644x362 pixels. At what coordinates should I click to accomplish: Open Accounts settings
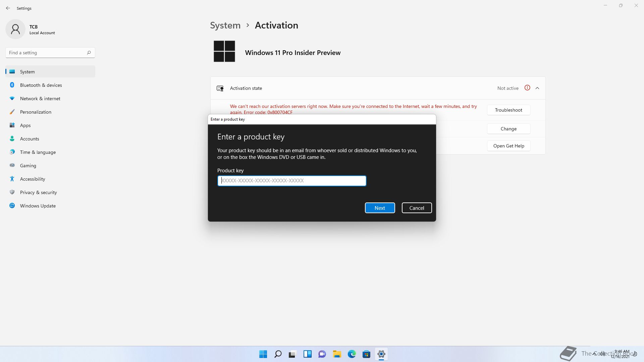pyautogui.click(x=50, y=139)
